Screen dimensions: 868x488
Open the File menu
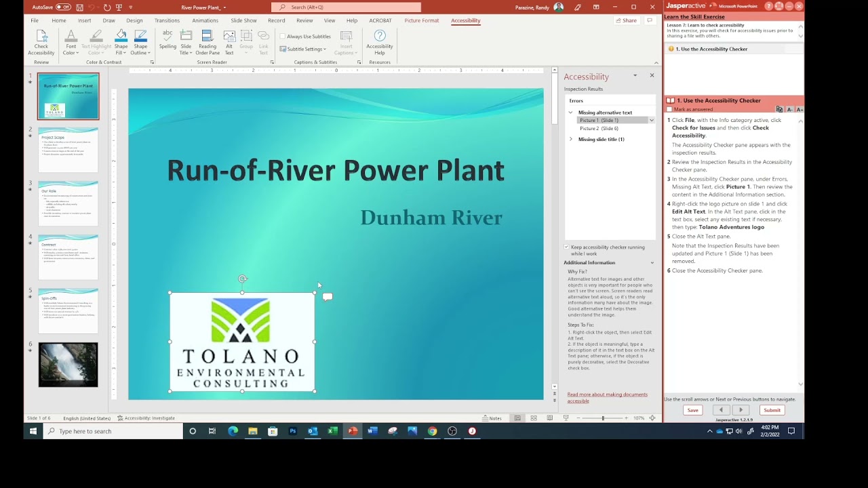[35, 20]
